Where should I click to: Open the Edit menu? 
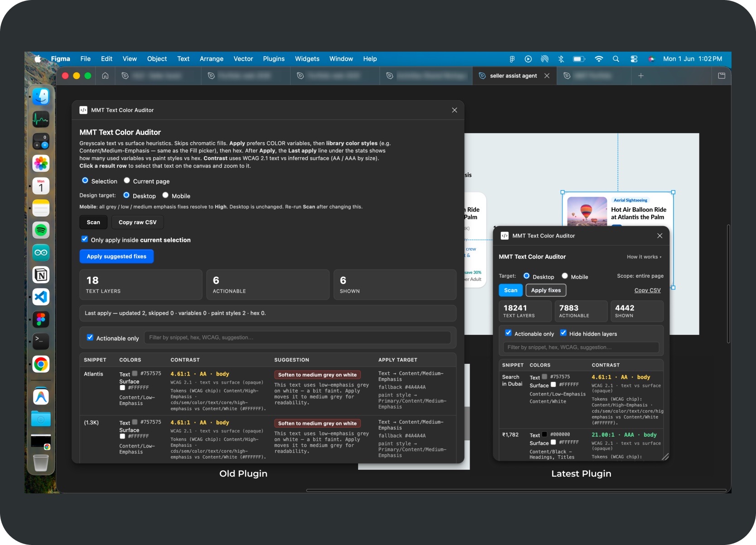107,59
